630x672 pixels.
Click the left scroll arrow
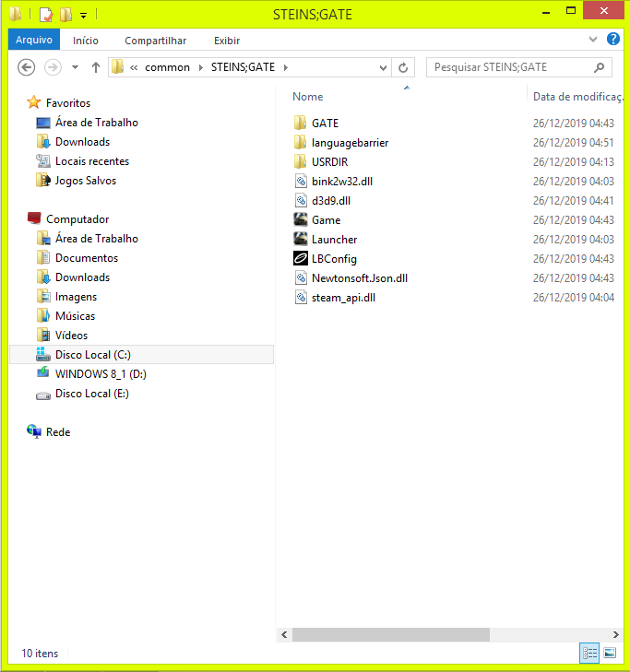pos(284,634)
